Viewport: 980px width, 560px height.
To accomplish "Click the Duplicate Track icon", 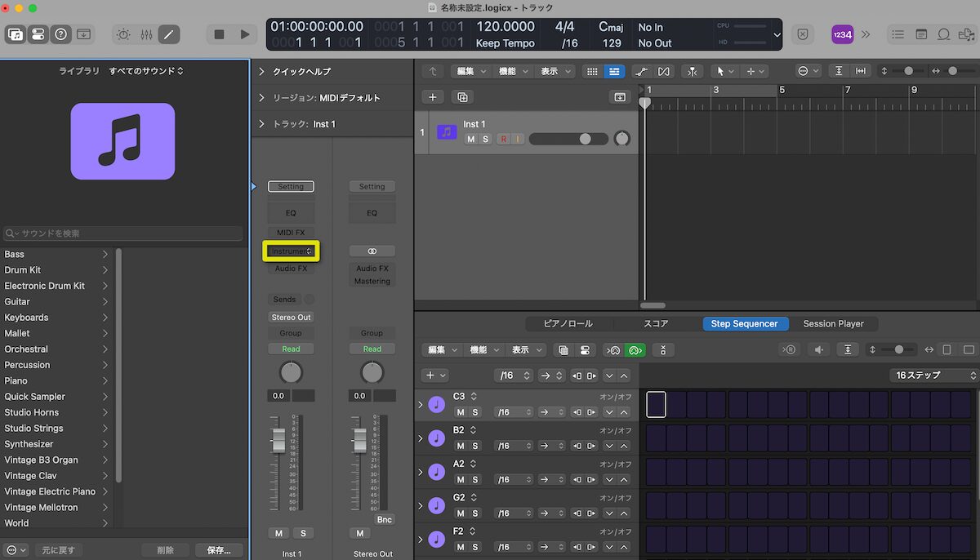I will pyautogui.click(x=462, y=97).
